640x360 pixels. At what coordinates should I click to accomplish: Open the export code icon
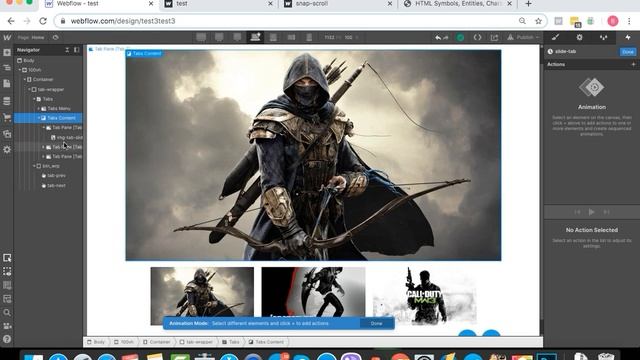coord(477,38)
